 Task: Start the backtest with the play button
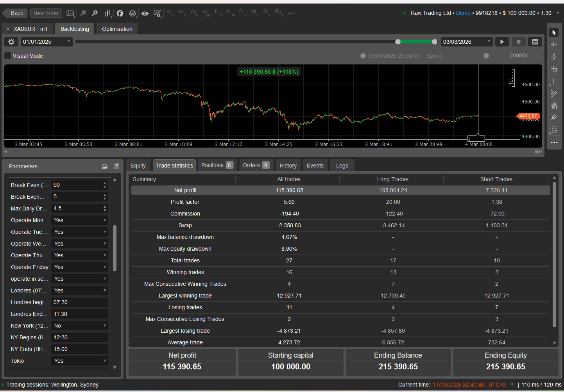pos(502,42)
